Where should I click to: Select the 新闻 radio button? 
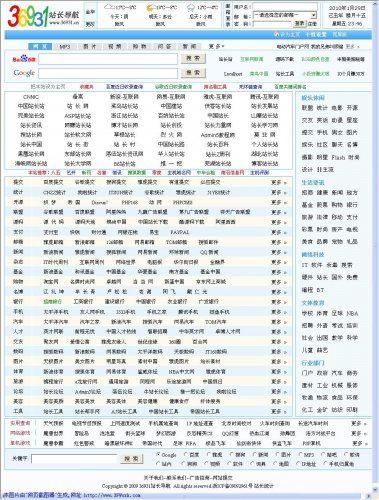(255, 454)
